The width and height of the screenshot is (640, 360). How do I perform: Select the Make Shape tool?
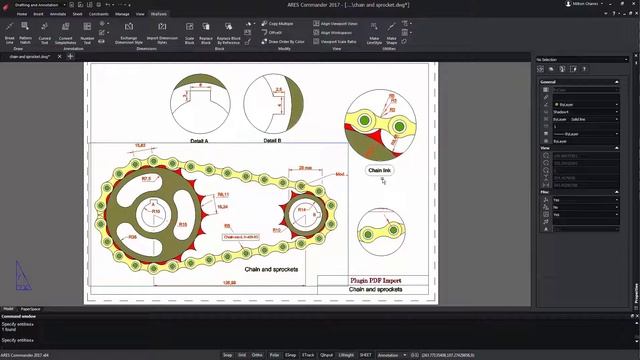391,33
